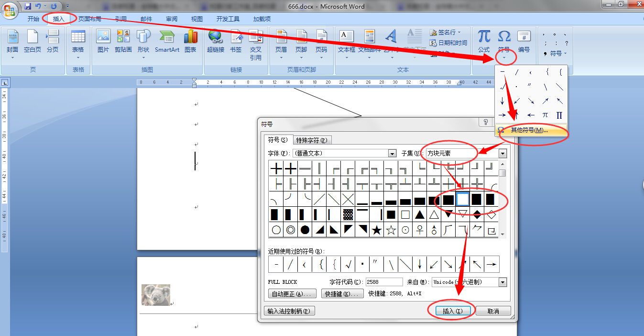644x336 pixels.
Task: Insert Date and Time (日期和时间)
Action: coord(448,43)
